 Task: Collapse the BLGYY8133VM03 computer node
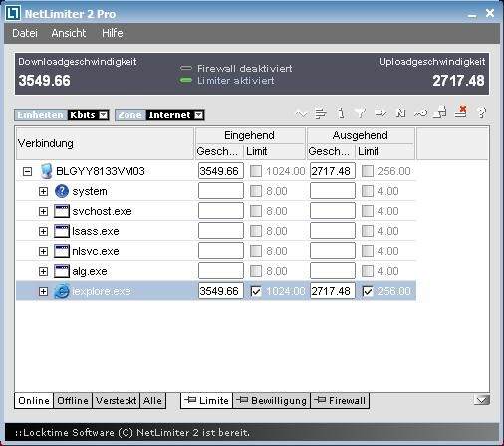click(27, 171)
